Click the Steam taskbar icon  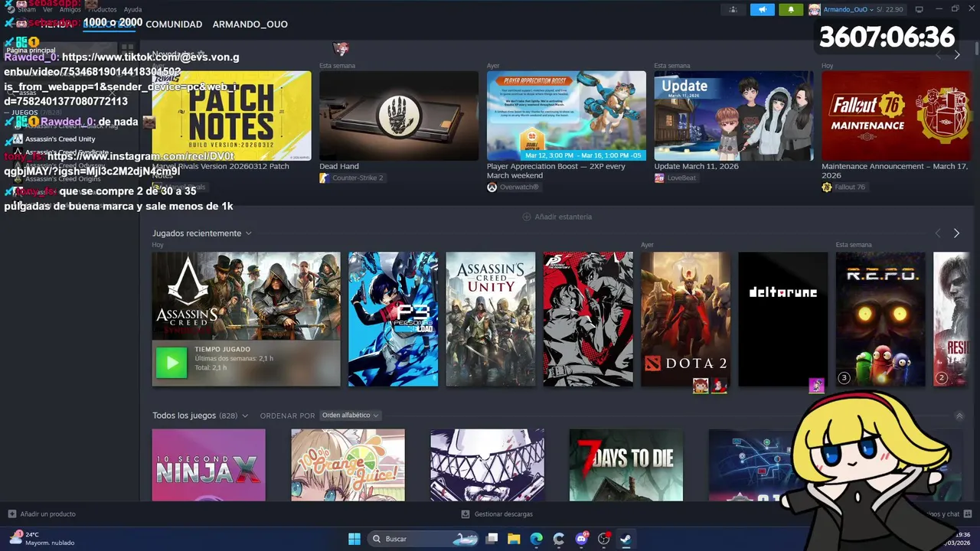point(626,539)
